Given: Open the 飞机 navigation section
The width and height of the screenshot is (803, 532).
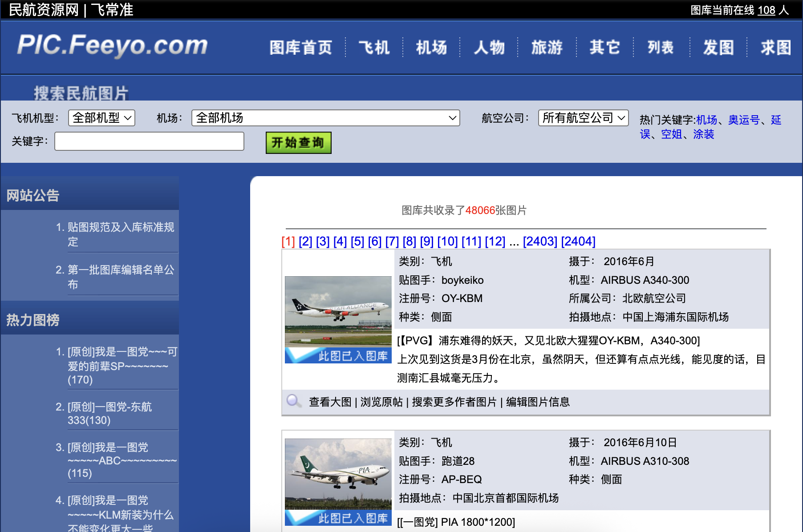Looking at the screenshot, I should tap(374, 48).
